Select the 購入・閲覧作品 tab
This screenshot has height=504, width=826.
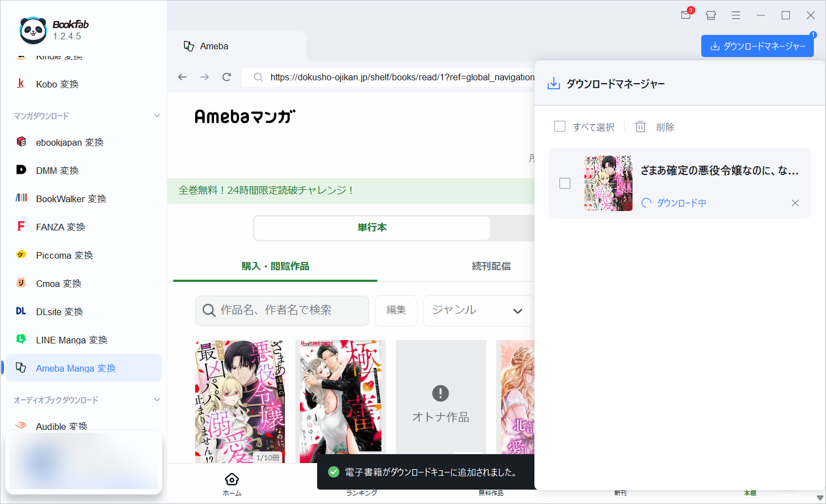point(275,266)
